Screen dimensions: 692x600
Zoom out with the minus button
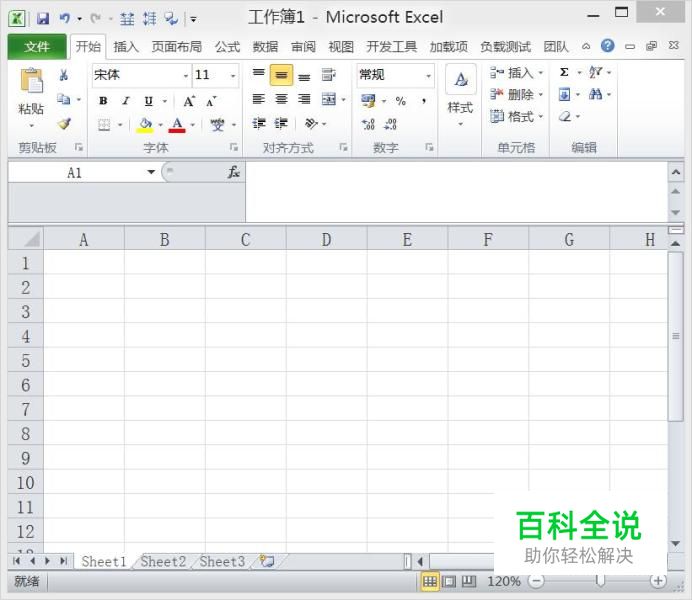click(536, 581)
